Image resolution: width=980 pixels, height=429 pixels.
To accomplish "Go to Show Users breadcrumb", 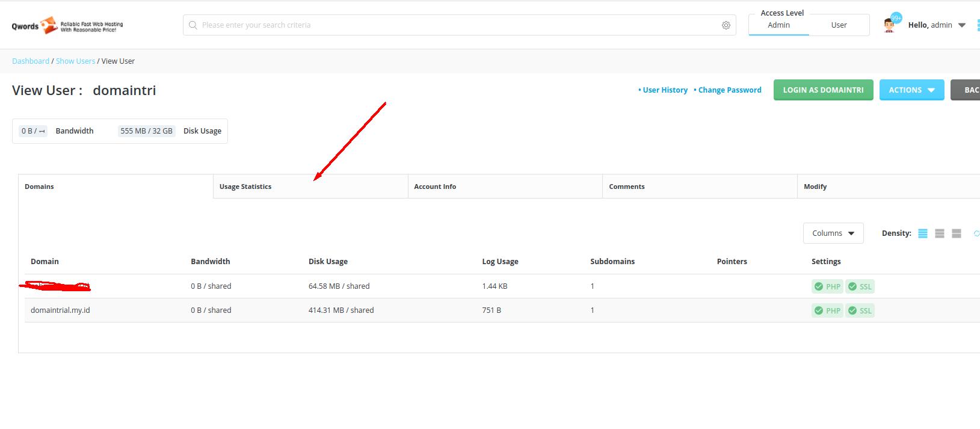I will (x=75, y=61).
